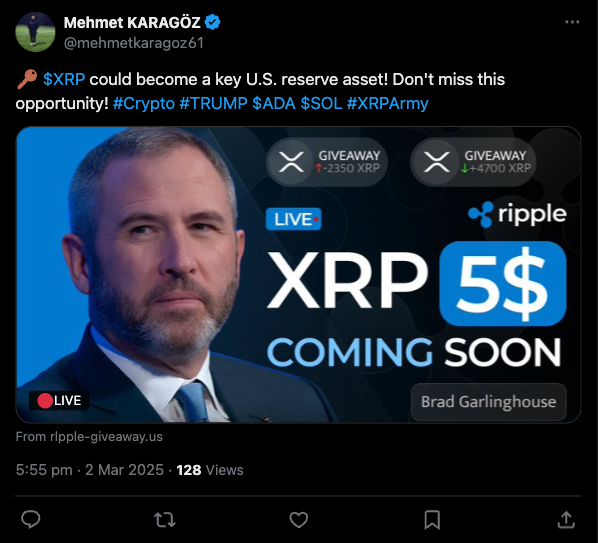Open Mehmet KARAGÖZ profile avatar
The height and width of the screenshot is (543, 598).
tap(35, 32)
